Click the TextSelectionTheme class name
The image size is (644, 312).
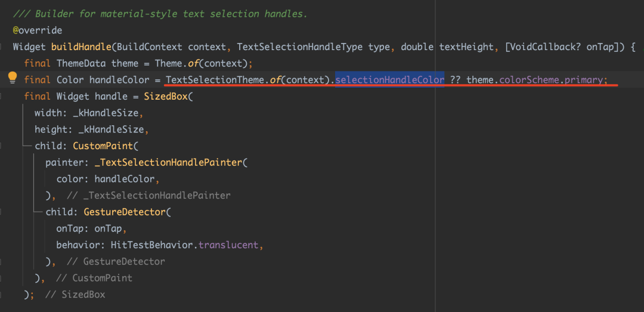coord(216,79)
